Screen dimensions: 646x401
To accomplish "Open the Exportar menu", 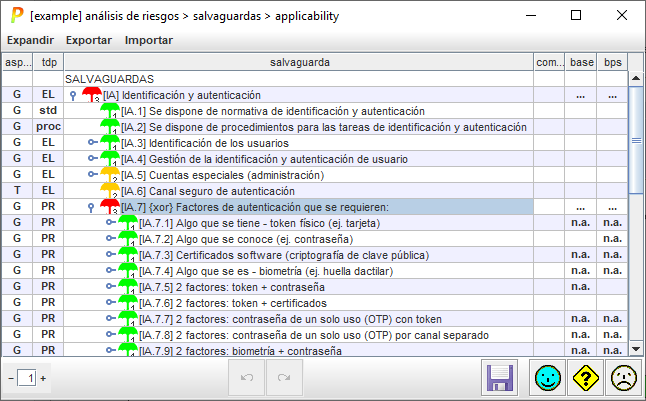I will click(x=89, y=40).
